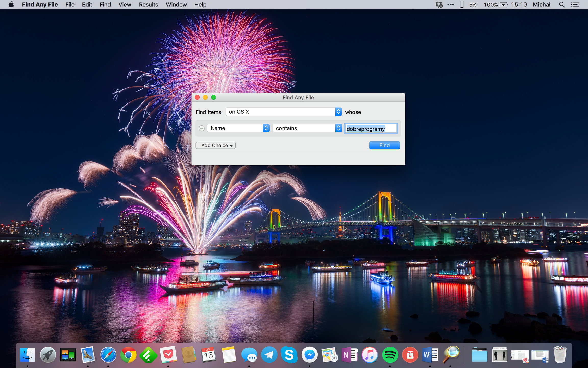Open the Results menu
Screen dimensions: 588x368
coord(148,5)
